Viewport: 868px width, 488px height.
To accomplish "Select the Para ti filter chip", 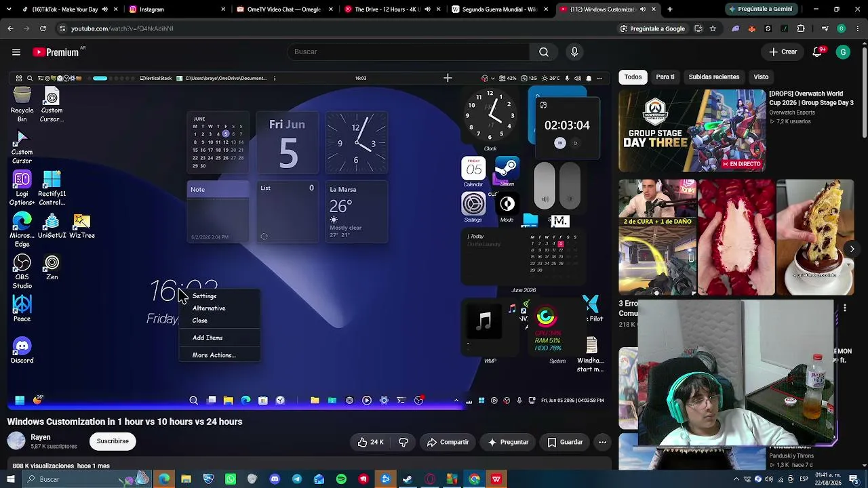I will coord(665,77).
